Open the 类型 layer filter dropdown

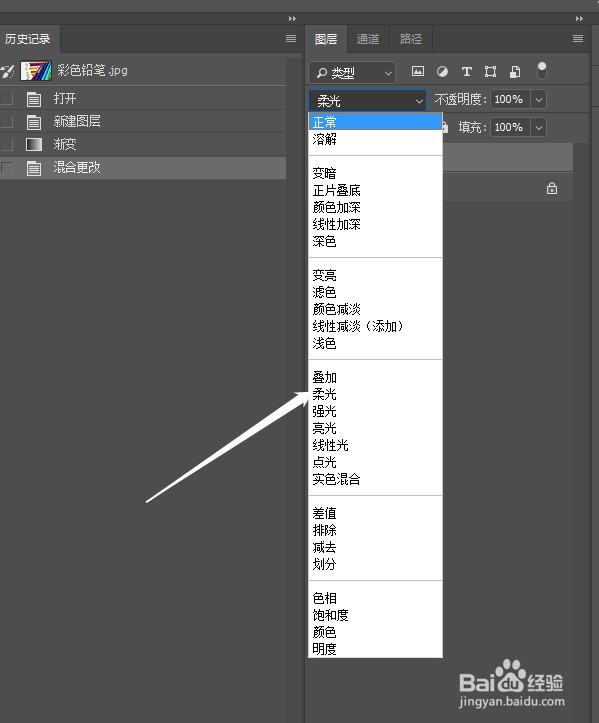(352, 73)
